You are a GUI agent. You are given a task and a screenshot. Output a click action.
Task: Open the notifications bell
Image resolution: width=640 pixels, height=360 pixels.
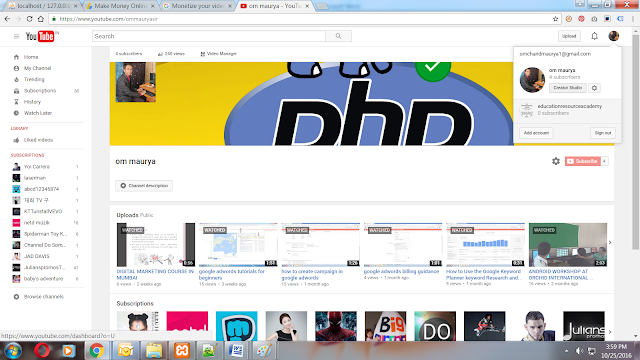(x=594, y=36)
